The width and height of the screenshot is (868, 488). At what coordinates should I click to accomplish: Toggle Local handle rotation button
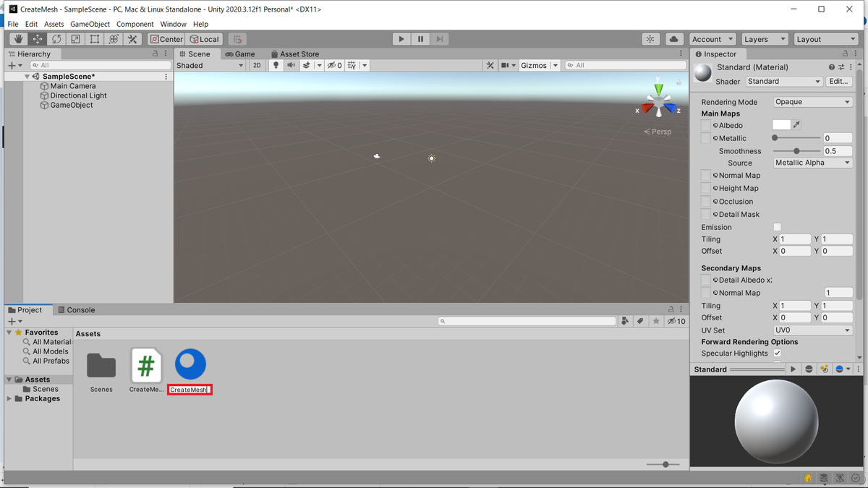(x=204, y=39)
